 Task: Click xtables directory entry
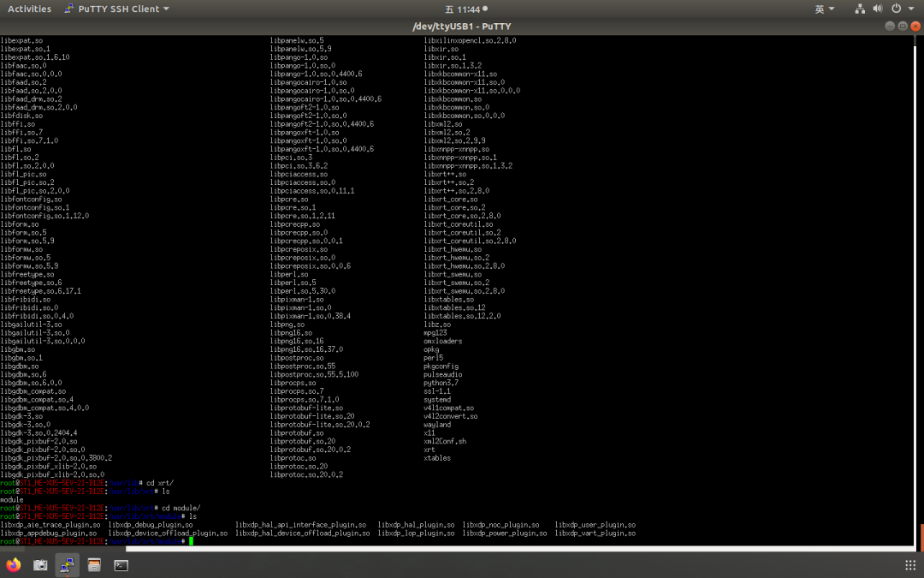437,458
